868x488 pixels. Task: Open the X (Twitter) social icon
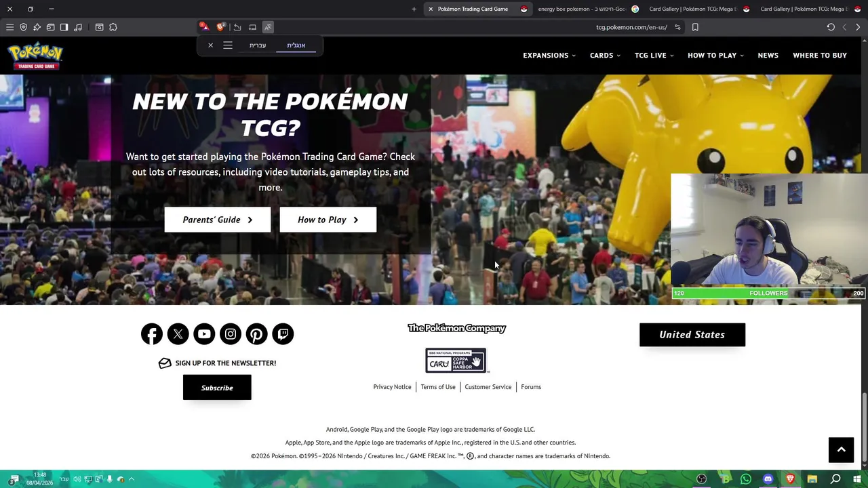178,333
